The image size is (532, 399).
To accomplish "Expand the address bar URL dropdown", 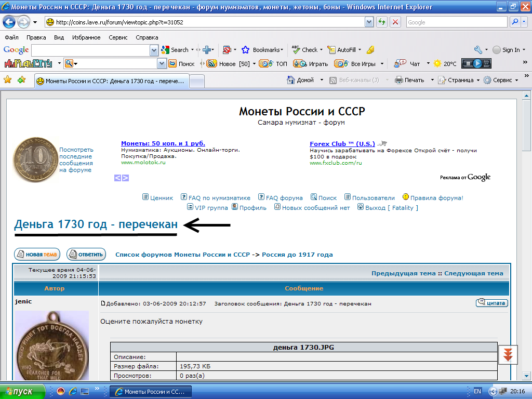I will pyautogui.click(x=369, y=22).
